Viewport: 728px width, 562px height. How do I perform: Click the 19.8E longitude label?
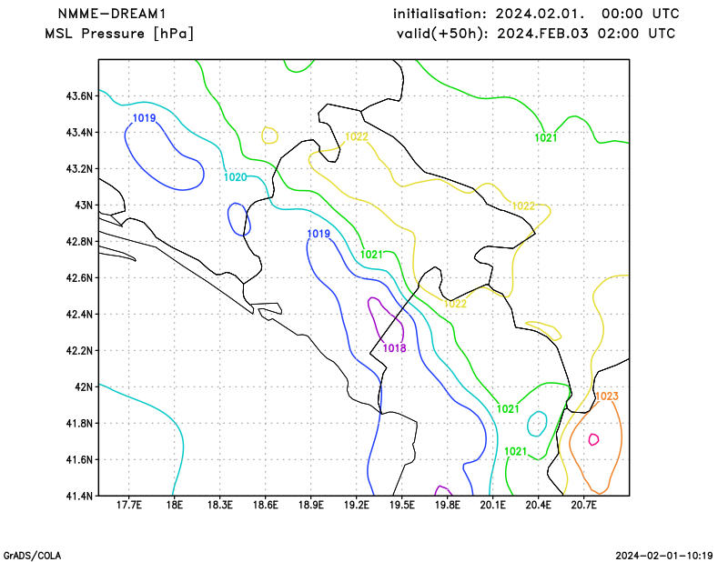(x=447, y=505)
